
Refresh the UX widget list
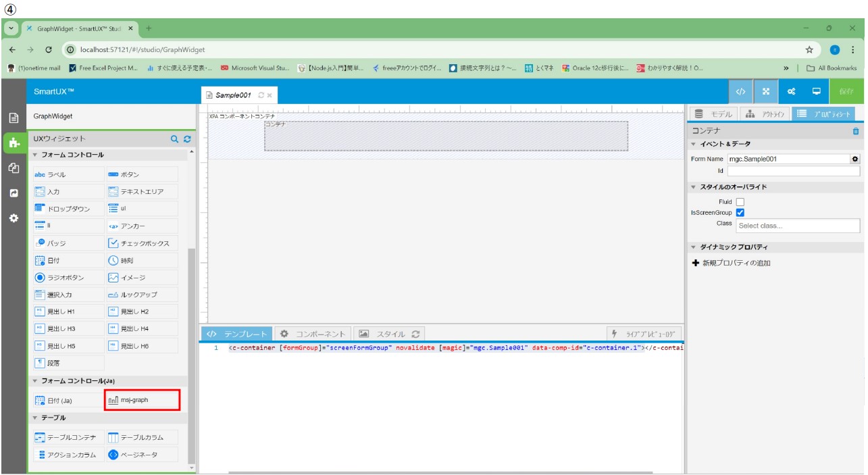(x=187, y=139)
